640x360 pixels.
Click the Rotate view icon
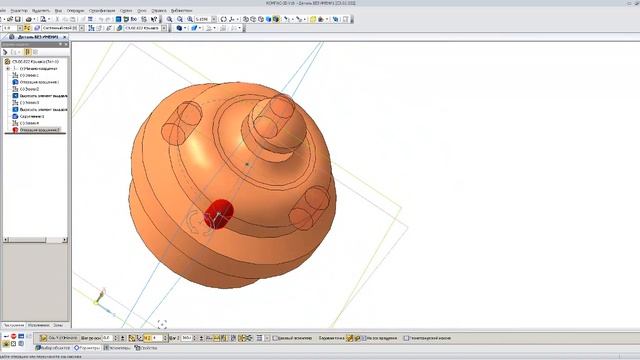click(224, 19)
